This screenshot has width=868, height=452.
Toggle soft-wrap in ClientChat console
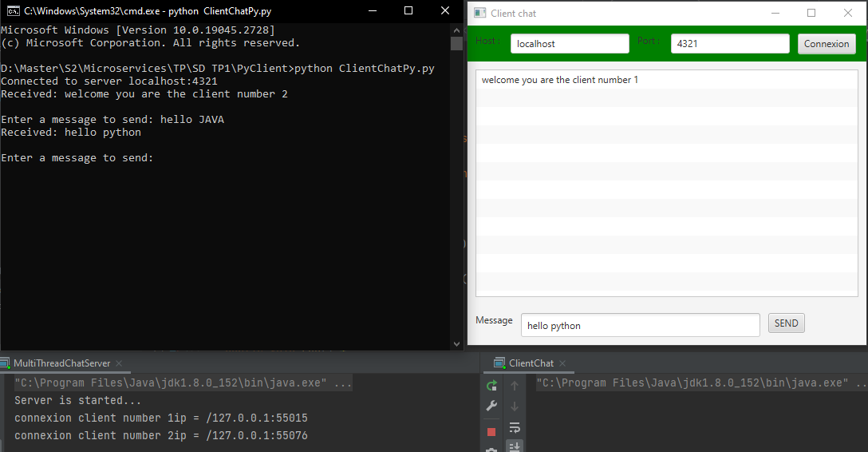click(x=515, y=427)
